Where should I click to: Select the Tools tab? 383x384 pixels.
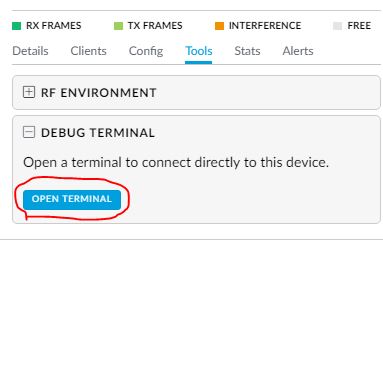pos(199,51)
